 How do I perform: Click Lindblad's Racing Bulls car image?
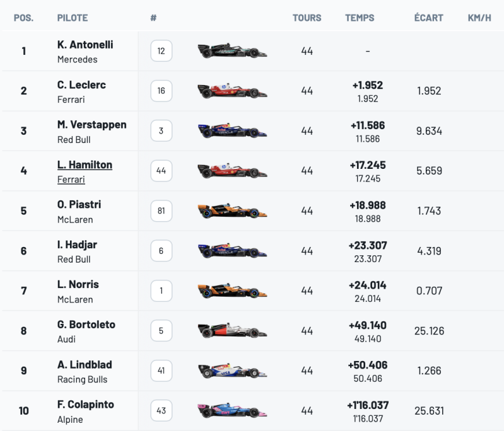coord(232,371)
